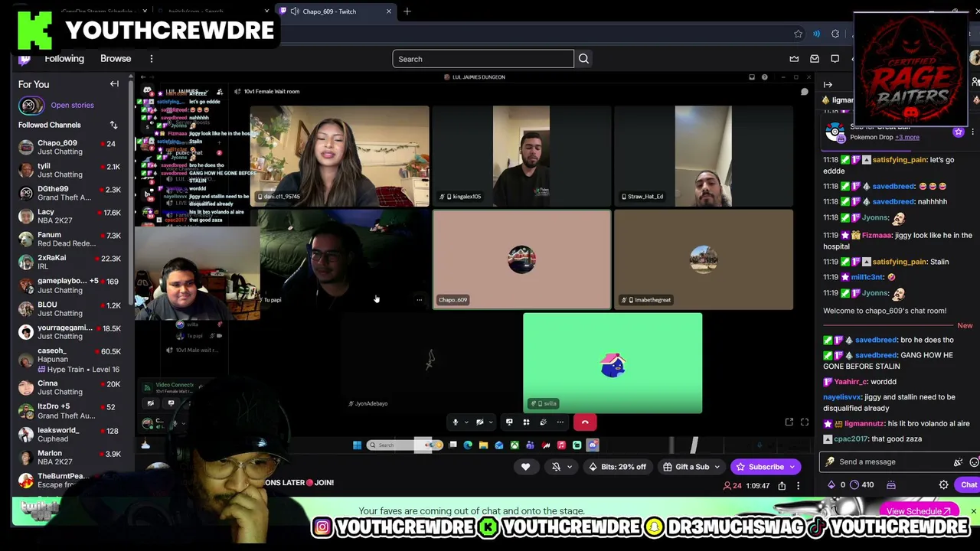The height and width of the screenshot is (551, 980).
Task: Show the Discord call chat bubble
Action: tap(805, 92)
